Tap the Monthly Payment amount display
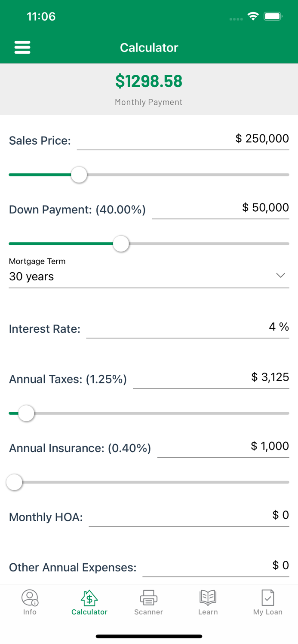This screenshot has height=644, width=298. [x=149, y=81]
